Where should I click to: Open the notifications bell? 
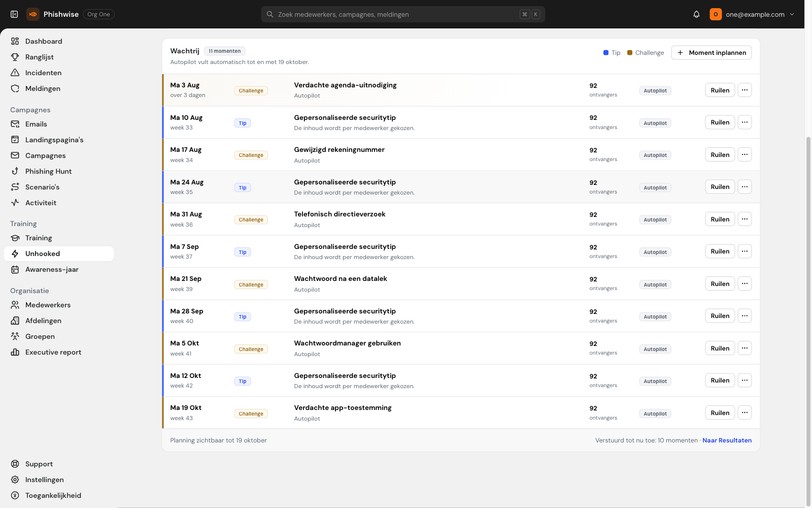click(696, 14)
